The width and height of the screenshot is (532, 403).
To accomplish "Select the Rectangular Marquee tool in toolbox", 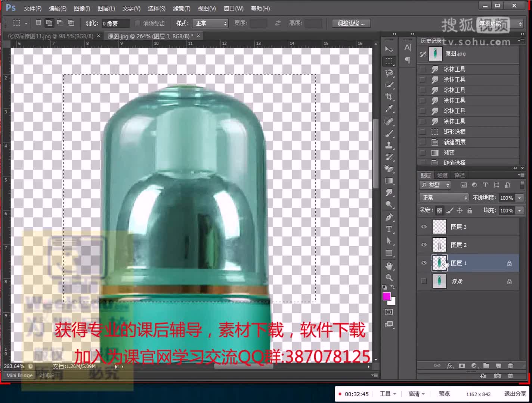I will [389, 61].
